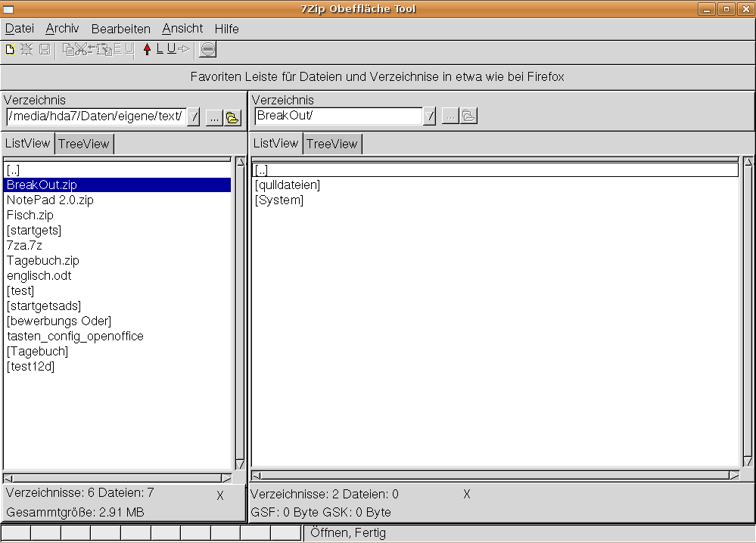The image size is (756, 543).
Task: Click the red up arrow toolbar icon
Action: pos(147,50)
